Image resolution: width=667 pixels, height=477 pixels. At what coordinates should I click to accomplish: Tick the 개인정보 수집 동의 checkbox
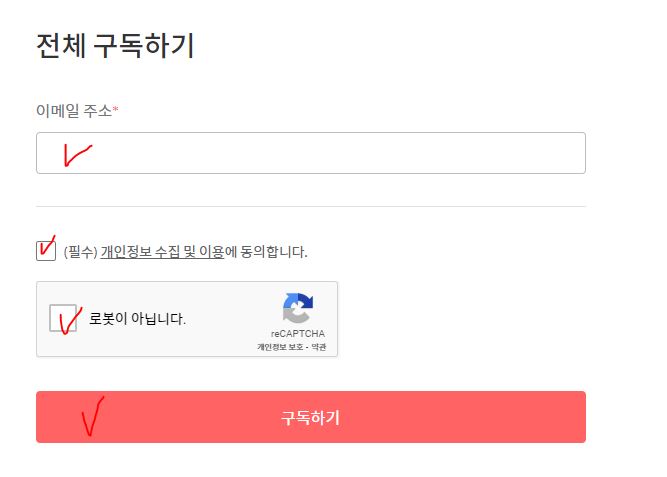coord(46,251)
